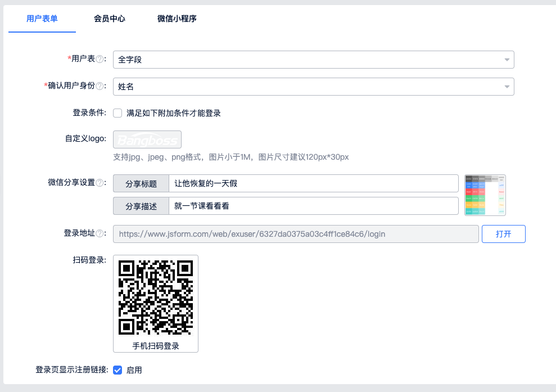Click the Bangboss custom logo image
The width and height of the screenshot is (556, 392).
coord(147,139)
